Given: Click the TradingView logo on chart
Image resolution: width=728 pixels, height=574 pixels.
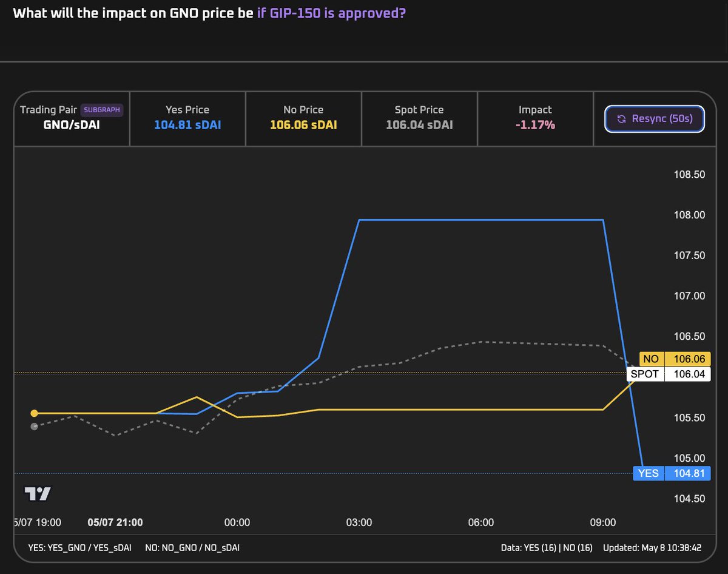Looking at the screenshot, I should [38, 493].
